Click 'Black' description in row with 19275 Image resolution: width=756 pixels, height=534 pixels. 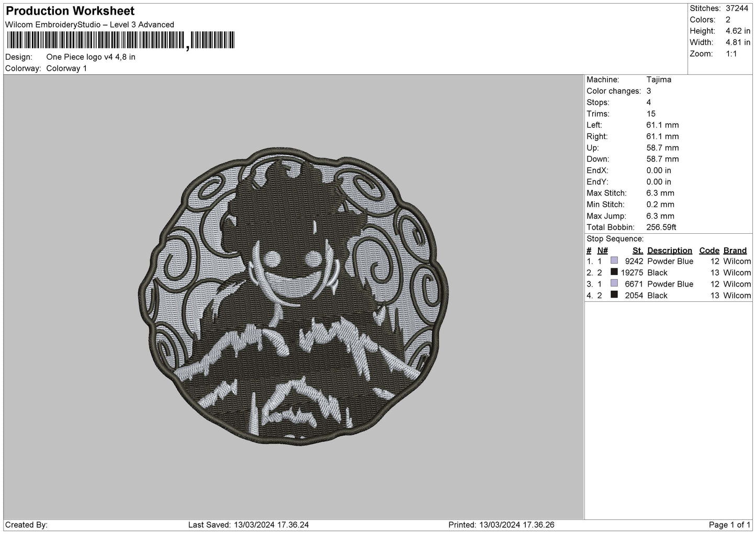(x=657, y=272)
